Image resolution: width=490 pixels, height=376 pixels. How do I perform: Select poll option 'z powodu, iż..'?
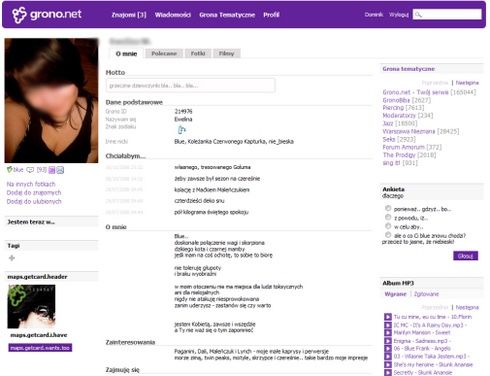coord(388,217)
